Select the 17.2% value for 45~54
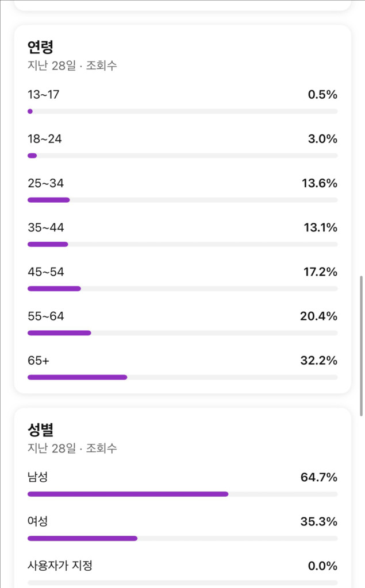The width and height of the screenshot is (365, 588). coord(320,272)
